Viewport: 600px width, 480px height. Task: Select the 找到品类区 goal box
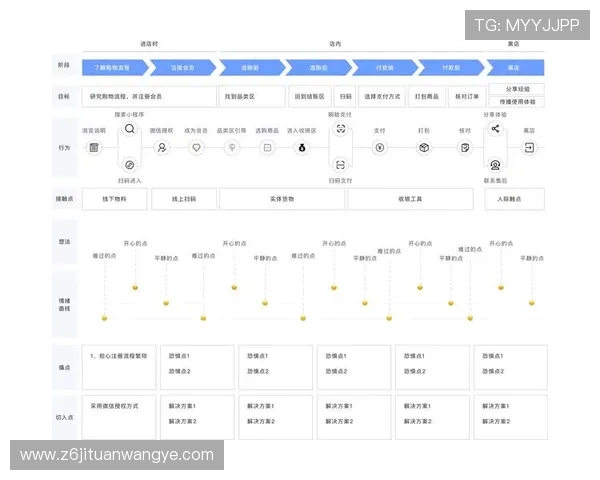[x=252, y=96]
